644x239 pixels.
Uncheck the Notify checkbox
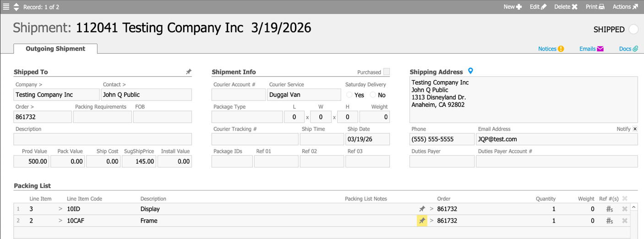(635, 129)
